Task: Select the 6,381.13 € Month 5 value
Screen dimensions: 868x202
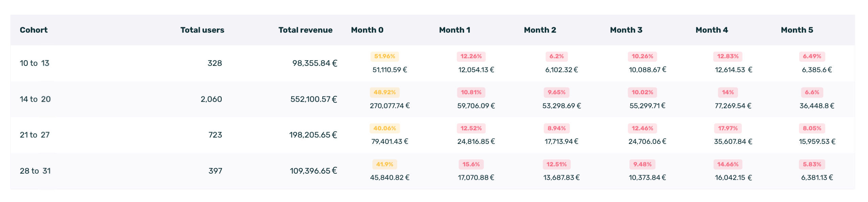Action: pyautogui.click(x=817, y=178)
